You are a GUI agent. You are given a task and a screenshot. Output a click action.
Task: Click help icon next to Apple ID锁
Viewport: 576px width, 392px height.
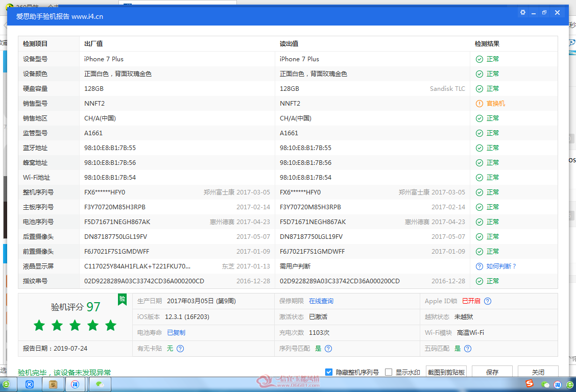pos(488,301)
